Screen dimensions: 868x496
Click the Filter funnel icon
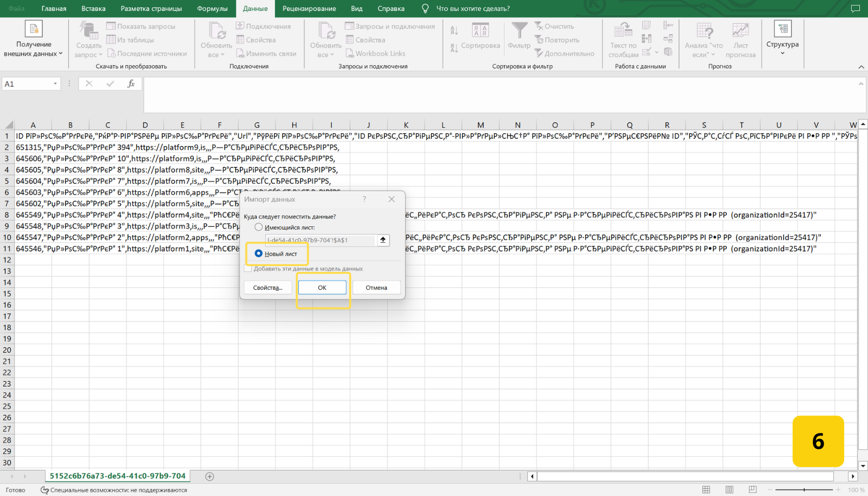[x=519, y=31]
